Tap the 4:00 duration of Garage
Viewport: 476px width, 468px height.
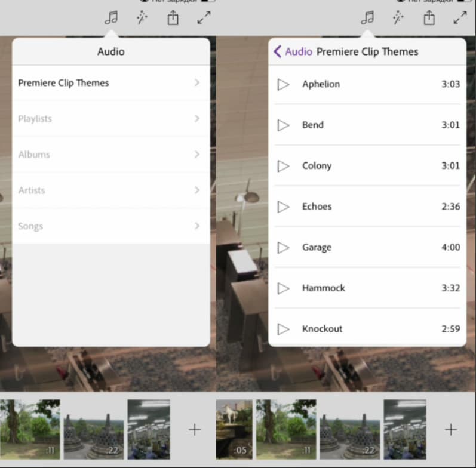[450, 247]
